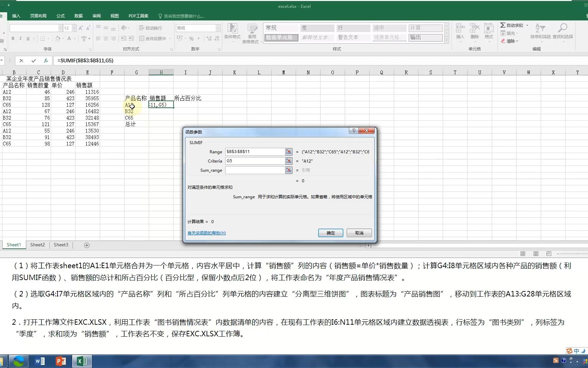The image size is (588, 368).
Task: Click the Criteria field collapse button
Action: 289,161
